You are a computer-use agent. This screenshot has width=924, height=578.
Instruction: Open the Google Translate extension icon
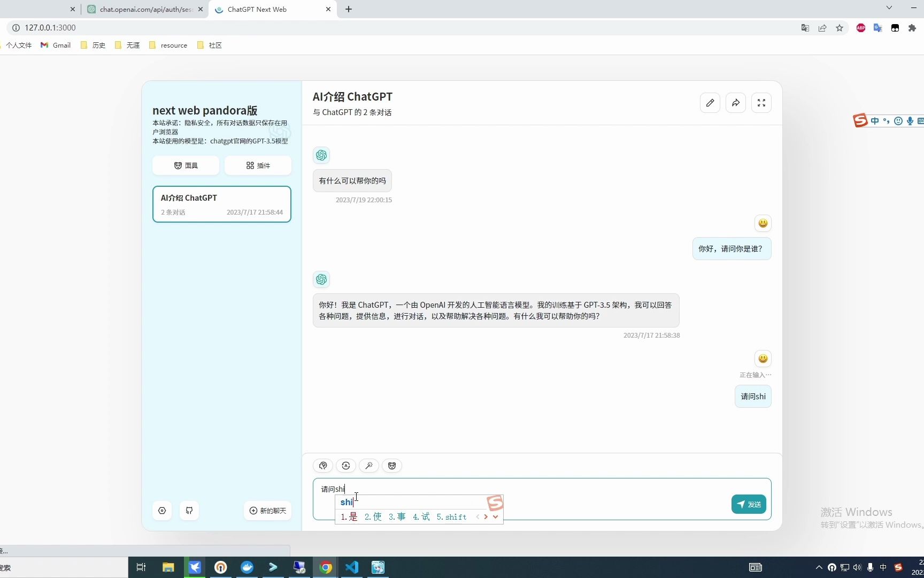878,28
